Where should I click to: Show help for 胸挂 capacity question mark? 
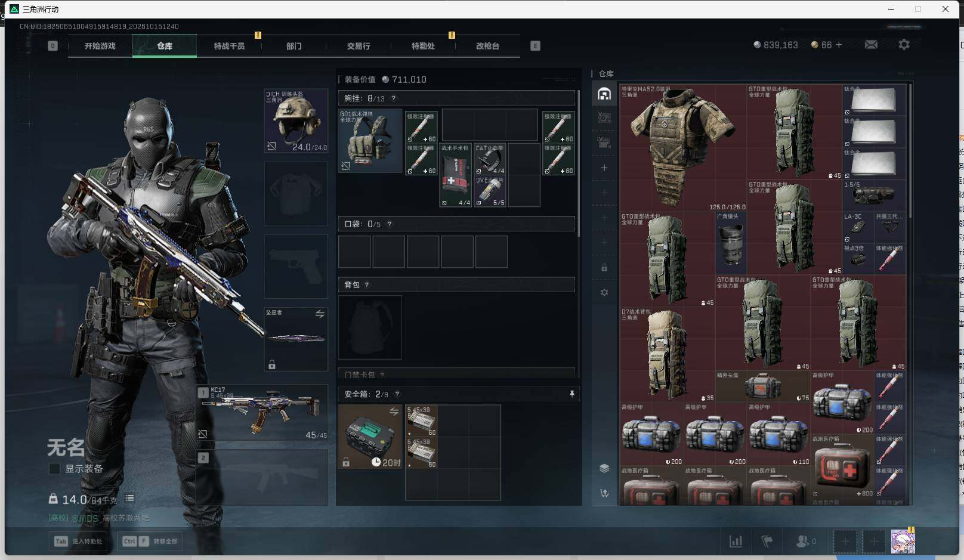(x=393, y=98)
